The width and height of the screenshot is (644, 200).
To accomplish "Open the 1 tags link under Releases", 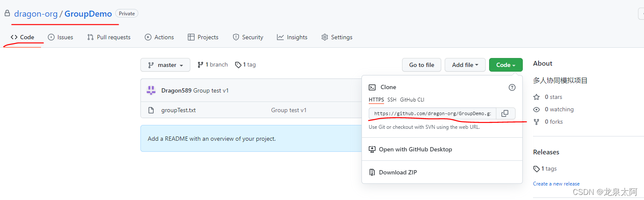I will pos(545,168).
